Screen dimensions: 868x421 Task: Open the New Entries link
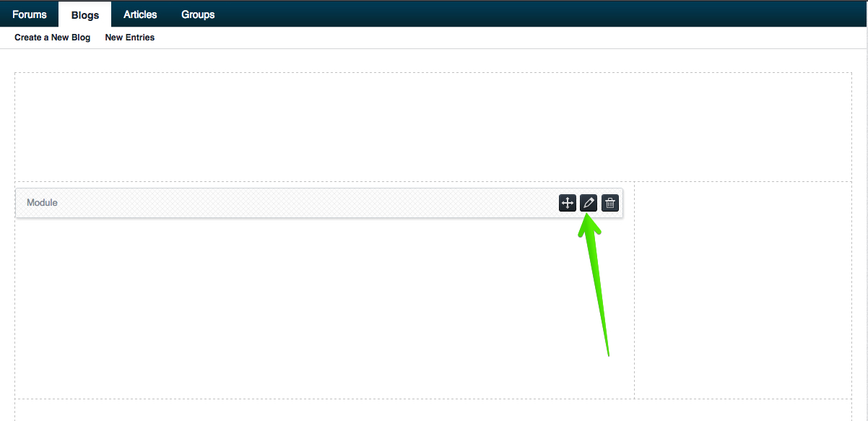pyautogui.click(x=130, y=38)
